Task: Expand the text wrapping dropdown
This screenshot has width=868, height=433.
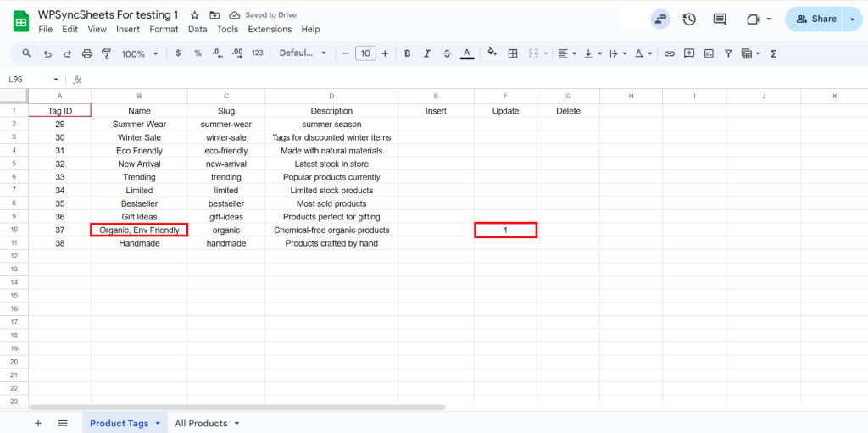Action: tap(625, 53)
